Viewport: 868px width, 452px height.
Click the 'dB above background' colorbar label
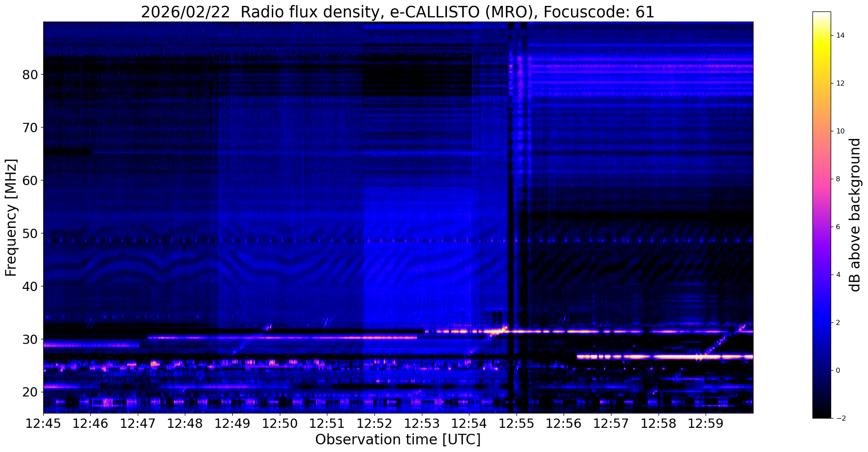tap(855, 215)
